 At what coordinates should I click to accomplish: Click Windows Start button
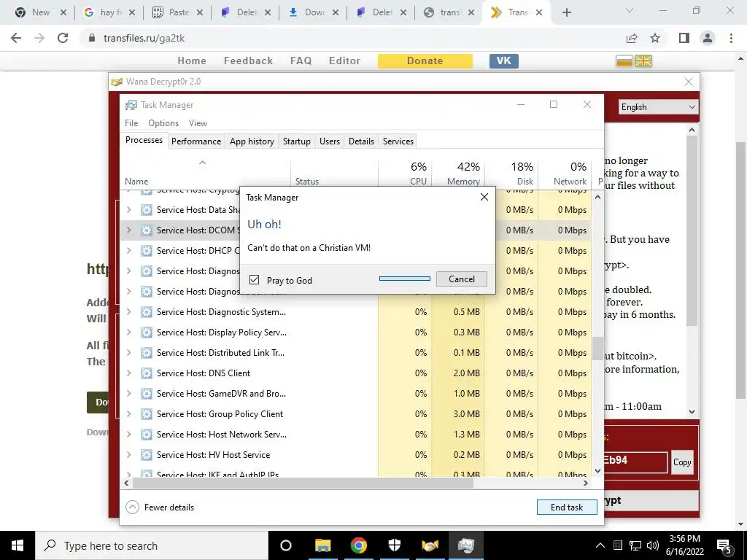click(18, 545)
